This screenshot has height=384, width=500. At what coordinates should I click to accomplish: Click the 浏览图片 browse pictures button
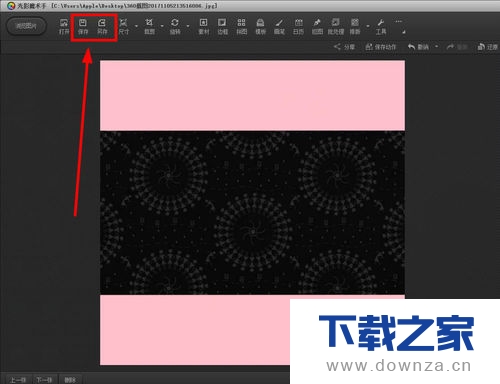click(26, 26)
